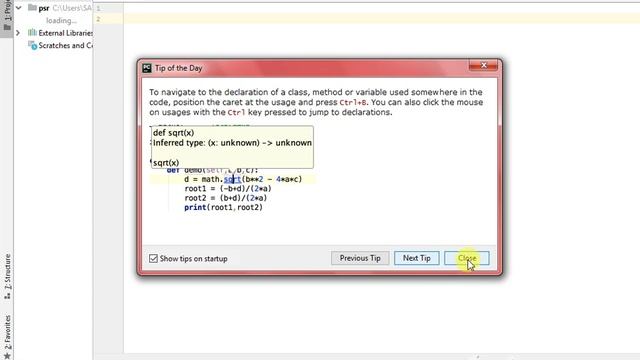Open the Structure tool window tab
The width and height of the screenshot is (640, 360).
[7, 277]
